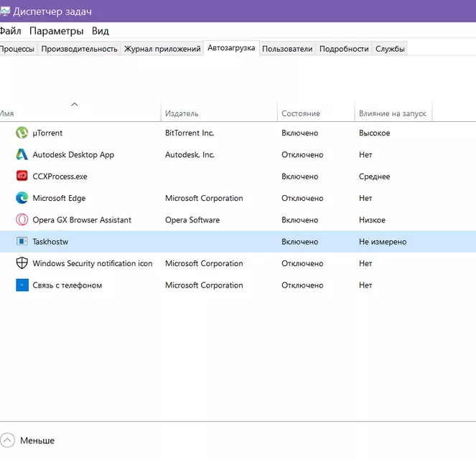Screen dimensions: 476x459
Task: Click Включено status in µTorrent row
Action: pos(300,133)
